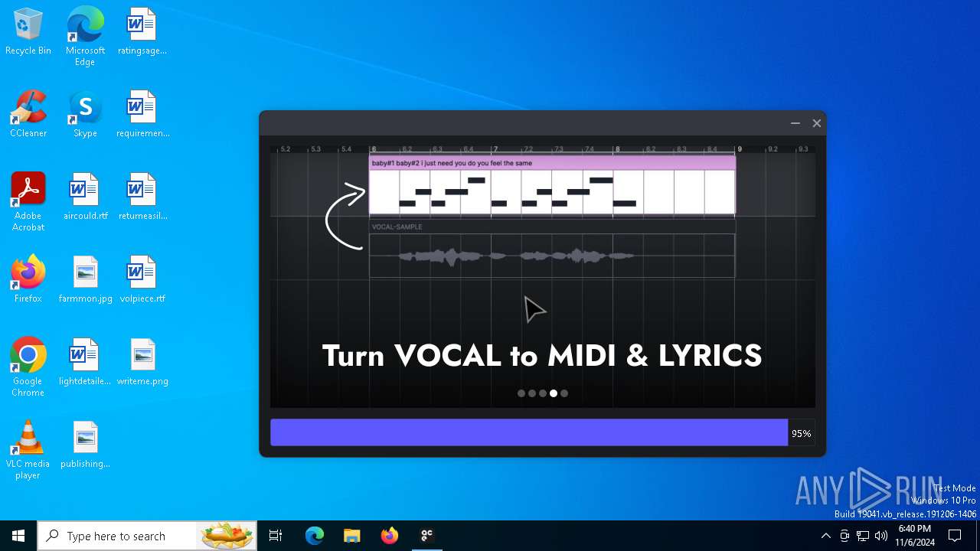Image resolution: width=980 pixels, height=551 pixels.
Task: Open network status tray icon
Action: coord(863,536)
